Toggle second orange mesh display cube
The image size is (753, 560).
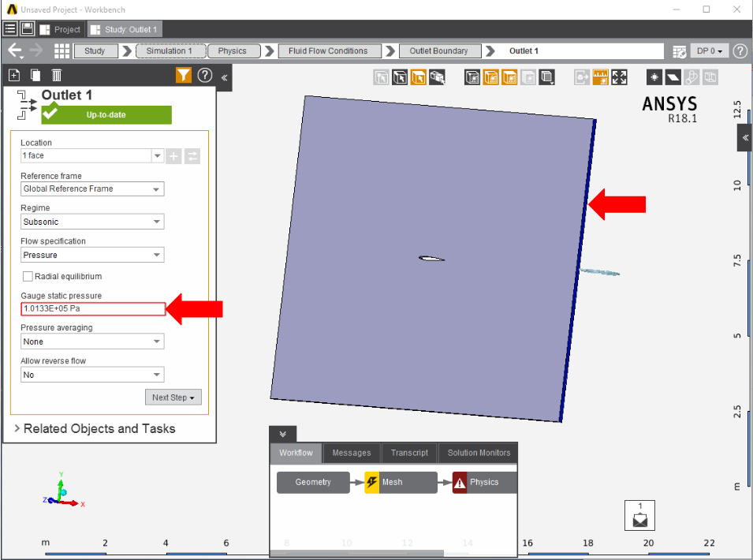[509, 77]
